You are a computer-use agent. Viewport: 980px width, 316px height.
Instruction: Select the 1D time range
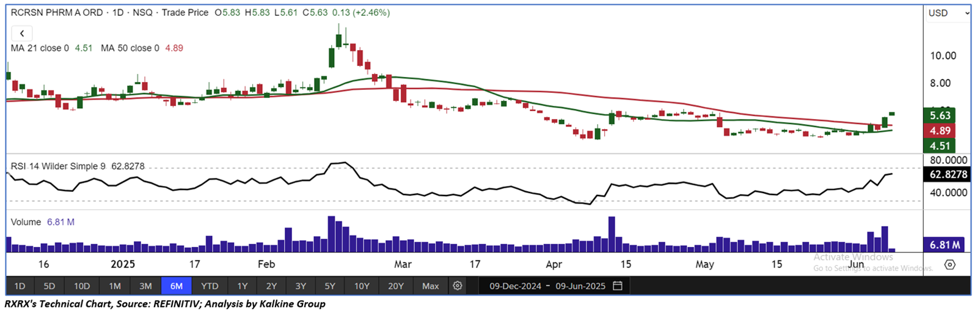[20, 286]
